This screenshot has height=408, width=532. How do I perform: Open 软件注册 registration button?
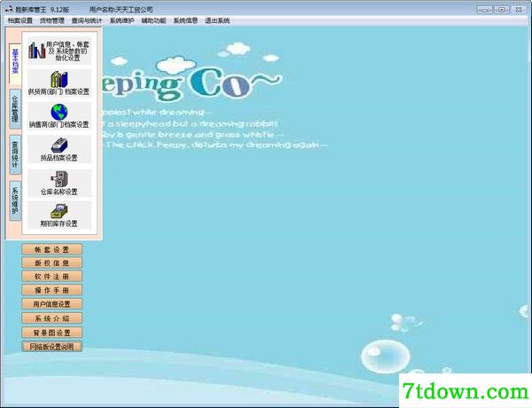(52, 277)
